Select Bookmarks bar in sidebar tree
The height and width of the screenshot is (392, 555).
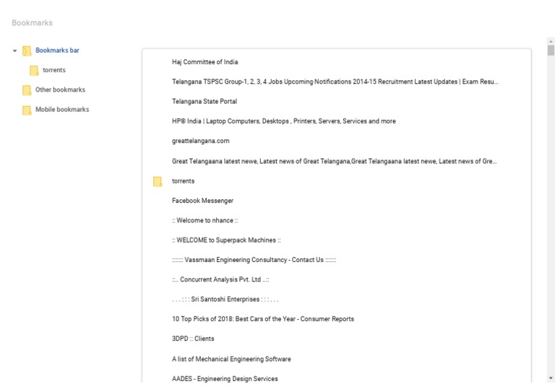pos(57,51)
